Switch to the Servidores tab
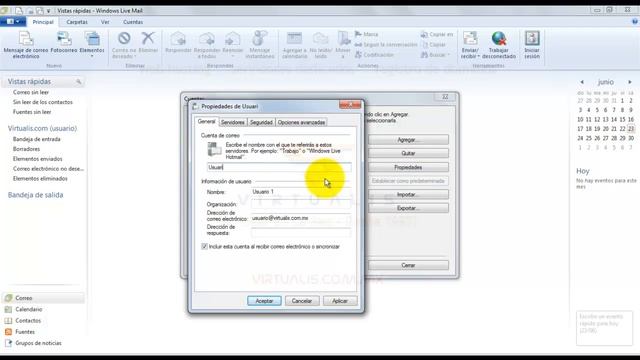The height and width of the screenshot is (360, 640). point(233,122)
